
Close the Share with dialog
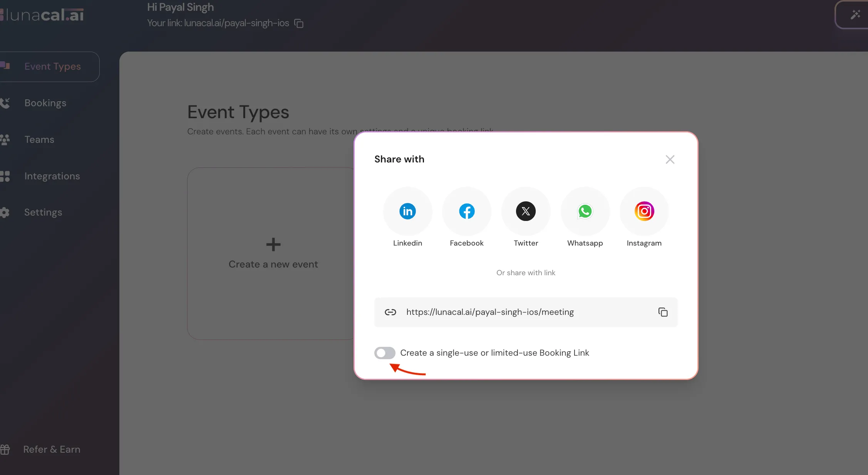click(x=670, y=159)
